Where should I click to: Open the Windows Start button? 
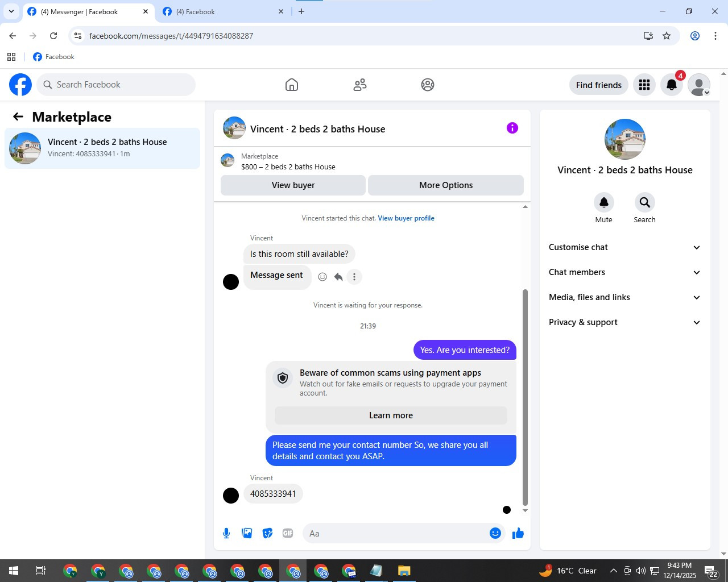click(x=14, y=571)
